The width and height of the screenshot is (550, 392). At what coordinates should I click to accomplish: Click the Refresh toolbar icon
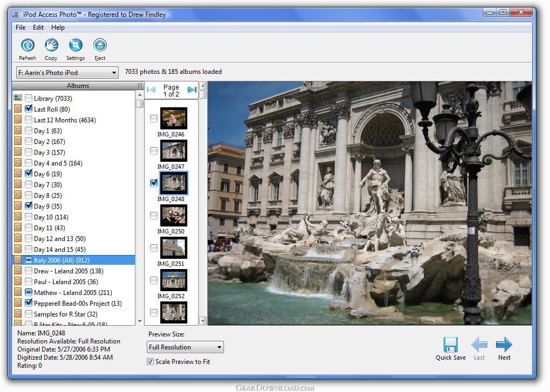click(28, 45)
